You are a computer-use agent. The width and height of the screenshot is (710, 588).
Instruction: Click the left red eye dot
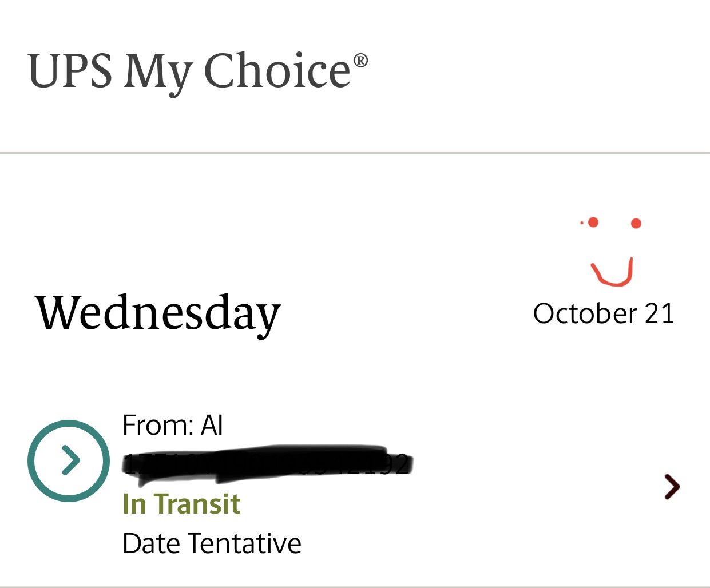pyautogui.click(x=593, y=222)
